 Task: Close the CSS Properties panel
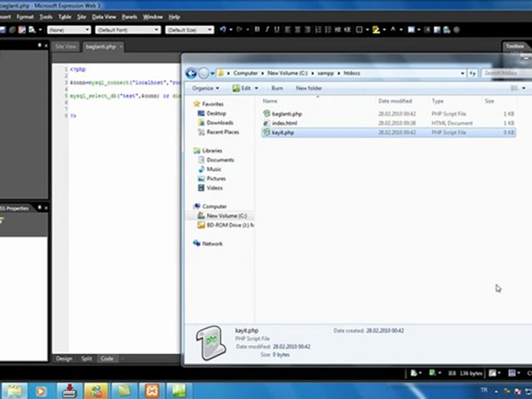coord(46,208)
